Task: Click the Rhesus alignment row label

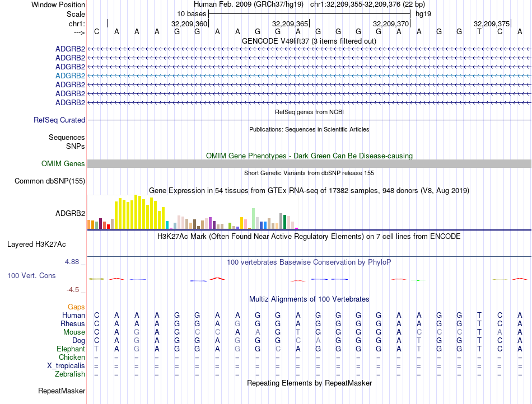Action: click(x=73, y=323)
